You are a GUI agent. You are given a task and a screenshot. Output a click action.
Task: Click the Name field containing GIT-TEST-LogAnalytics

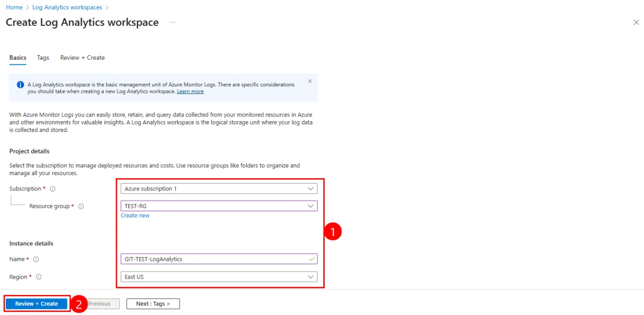coord(215,259)
